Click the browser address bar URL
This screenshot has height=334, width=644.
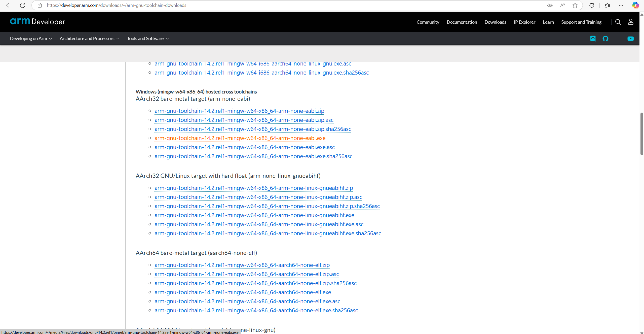click(116, 5)
